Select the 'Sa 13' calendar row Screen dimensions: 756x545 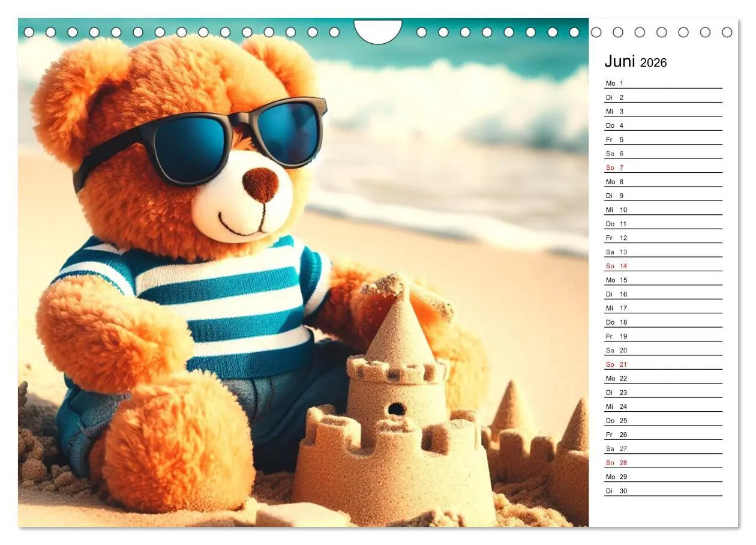point(663,251)
